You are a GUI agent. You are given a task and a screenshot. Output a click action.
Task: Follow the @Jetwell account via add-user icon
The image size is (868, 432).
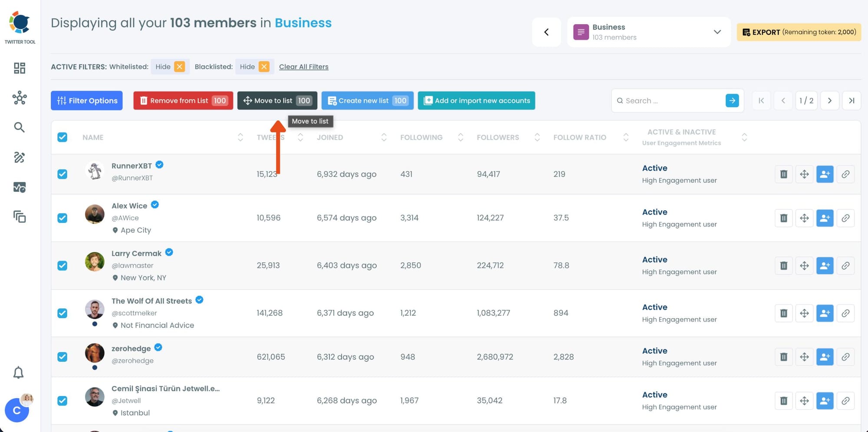pos(825,401)
